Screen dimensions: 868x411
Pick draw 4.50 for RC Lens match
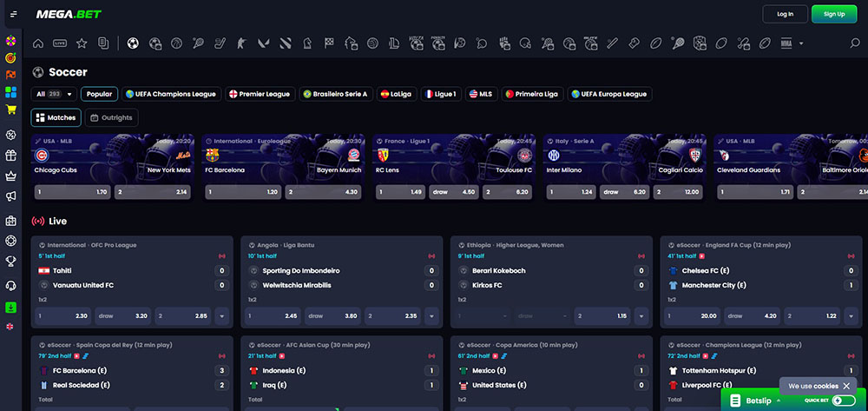pos(453,192)
